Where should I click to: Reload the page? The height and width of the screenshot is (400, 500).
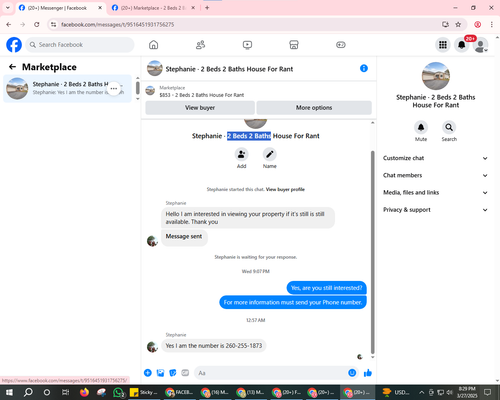click(37, 24)
